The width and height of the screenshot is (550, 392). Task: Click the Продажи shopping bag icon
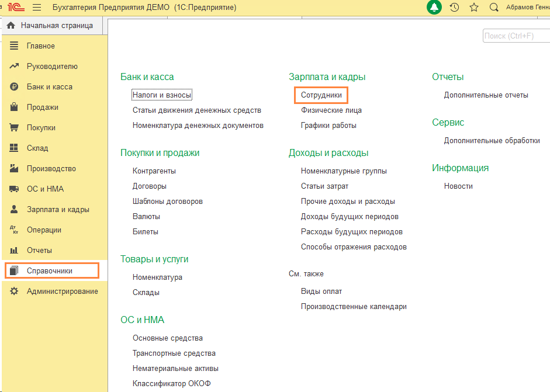[x=14, y=106]
